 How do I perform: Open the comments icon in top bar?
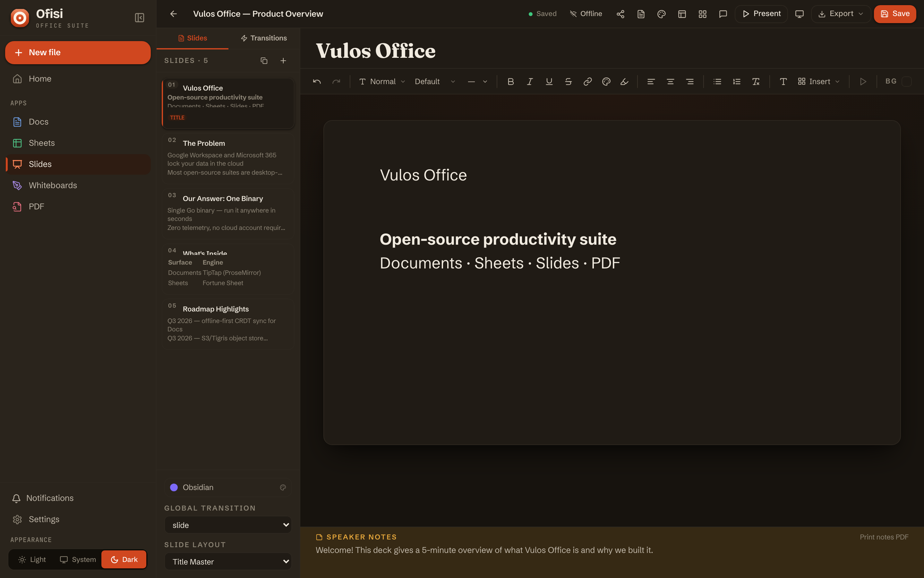tap(723, 14)
